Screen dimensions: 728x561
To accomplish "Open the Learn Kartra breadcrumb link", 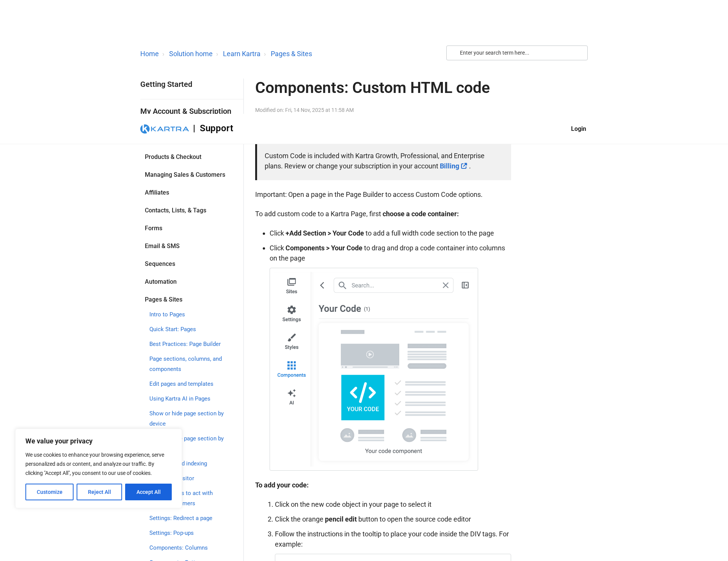I will (x=242, y=54).
